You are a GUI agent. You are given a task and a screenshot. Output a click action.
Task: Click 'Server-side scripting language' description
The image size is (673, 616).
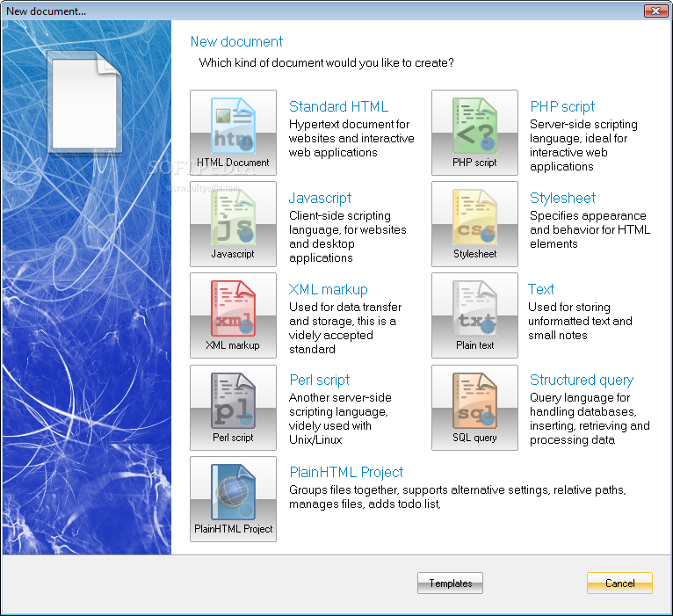click(x=583, y=145)
